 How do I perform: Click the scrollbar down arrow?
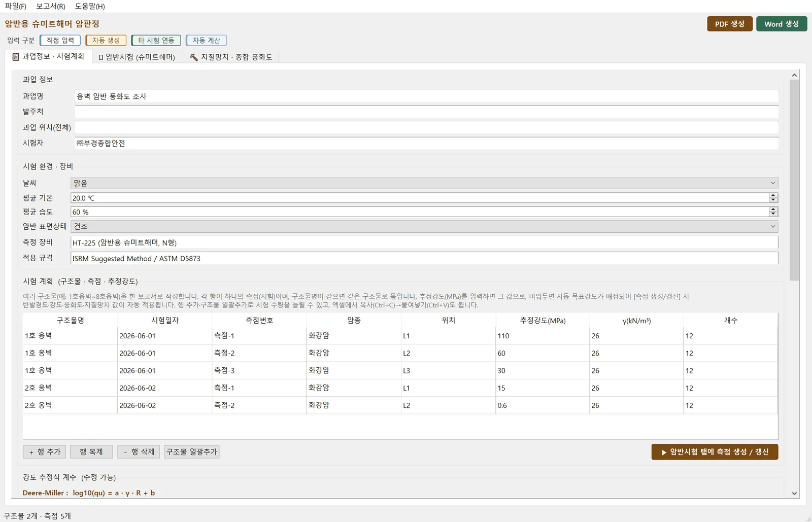pos(794,493)
